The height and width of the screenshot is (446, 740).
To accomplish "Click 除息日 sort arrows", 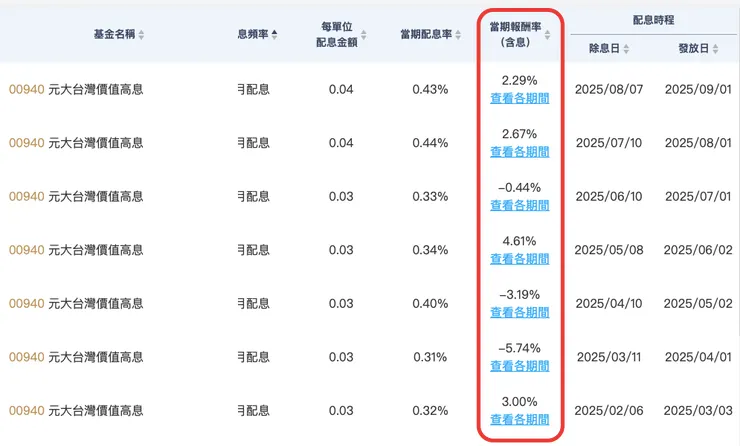I will pyautogui.click(x=626, y=49).
